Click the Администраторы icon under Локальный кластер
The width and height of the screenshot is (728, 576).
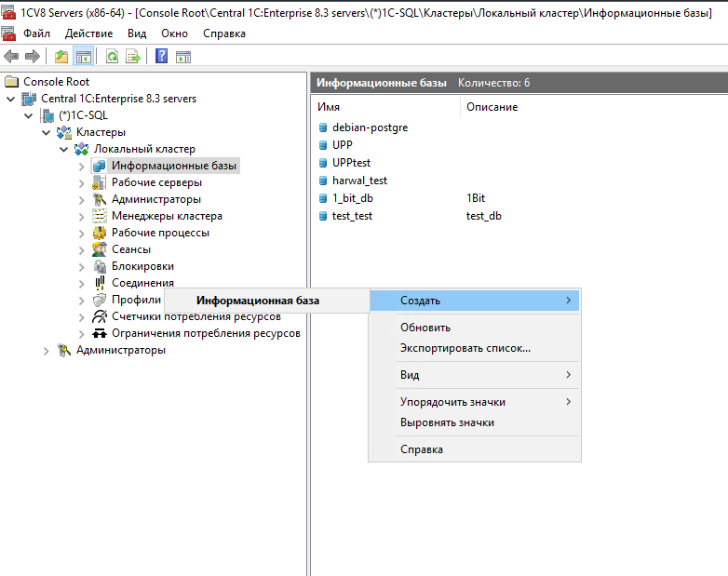click(99, 199)
